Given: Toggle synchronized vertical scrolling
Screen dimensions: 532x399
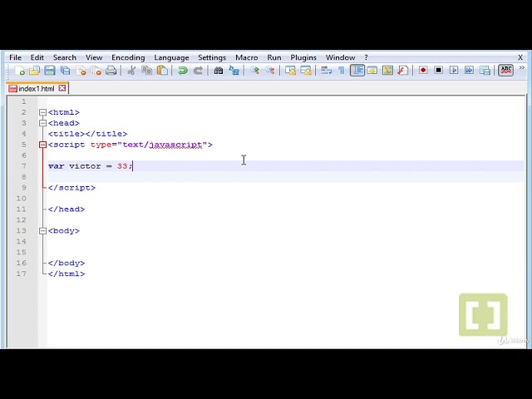Looking at the screenshot, I should [x=290, y=71].
